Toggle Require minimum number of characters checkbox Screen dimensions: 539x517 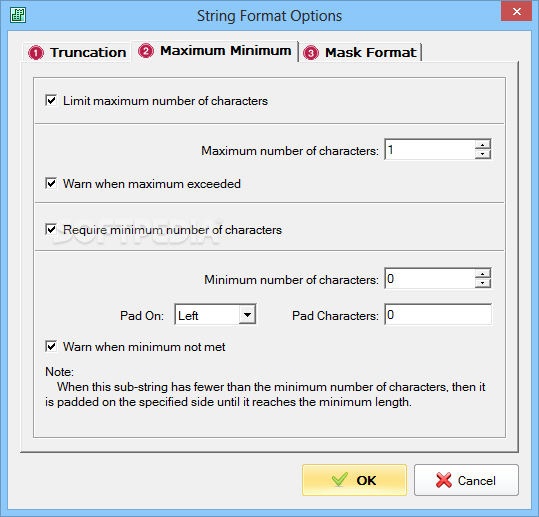[x=51, y=229]
